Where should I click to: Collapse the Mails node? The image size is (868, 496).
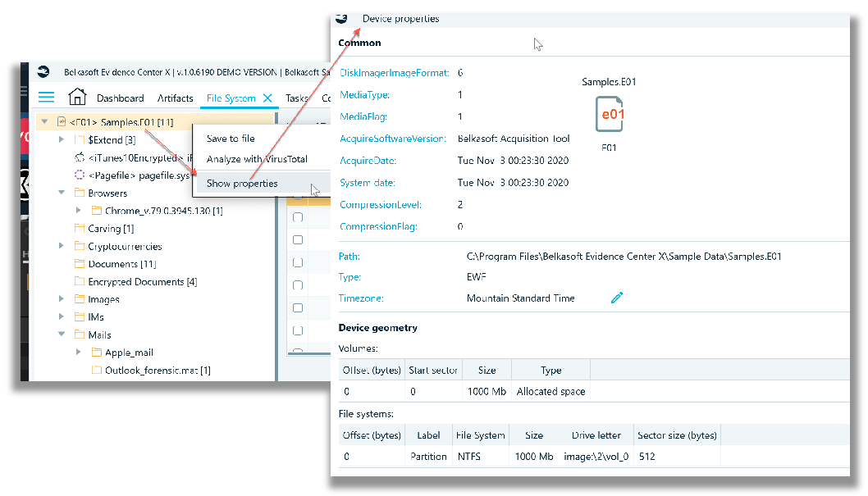coord(62,334)
